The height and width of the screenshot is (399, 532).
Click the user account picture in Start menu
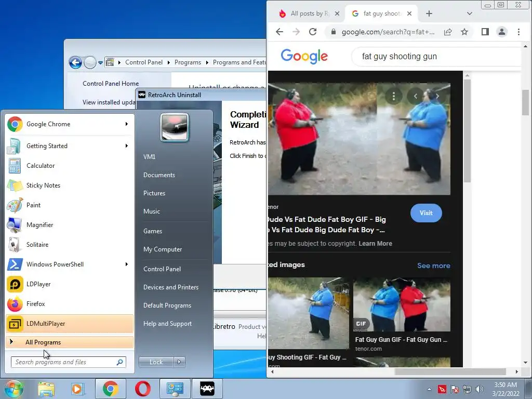click(x=175, y=127)
